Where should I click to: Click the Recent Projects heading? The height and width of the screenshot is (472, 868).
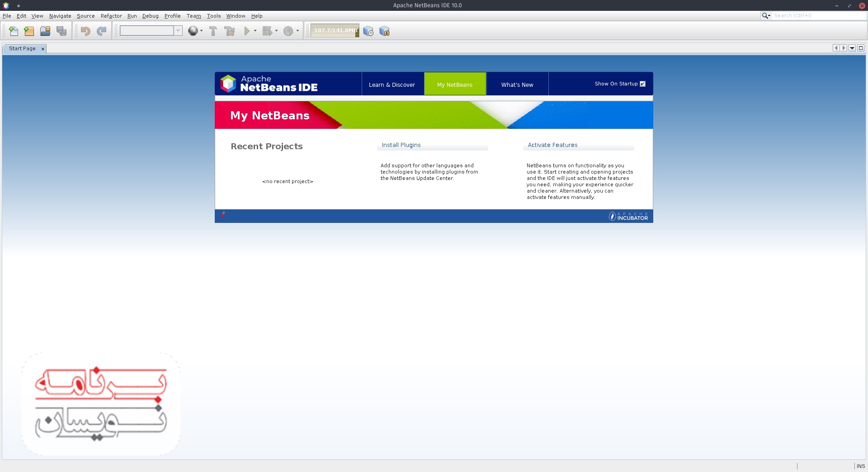pyautogui.click(x=267, y=146)
